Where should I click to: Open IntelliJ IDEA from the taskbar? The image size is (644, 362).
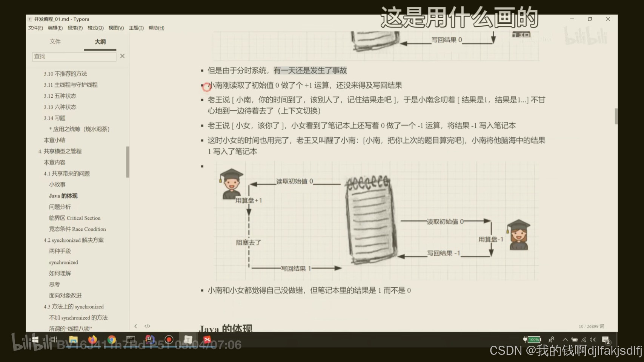coord(150,339)
